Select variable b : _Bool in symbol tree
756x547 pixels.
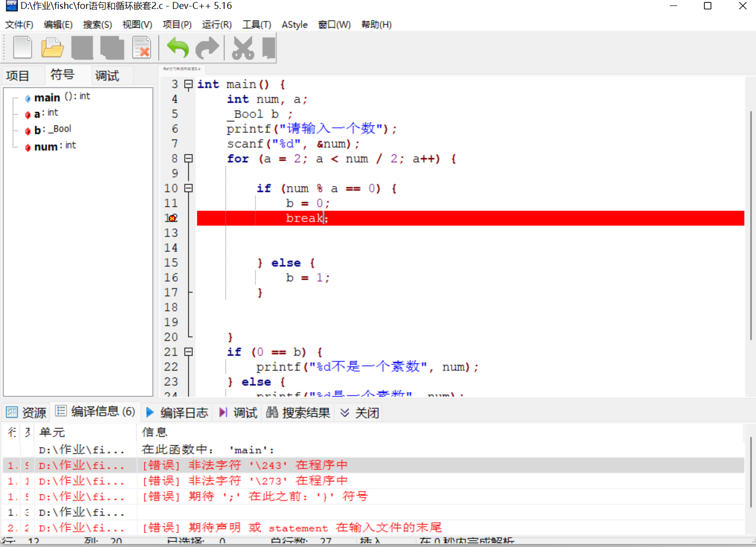coord(48,130)
